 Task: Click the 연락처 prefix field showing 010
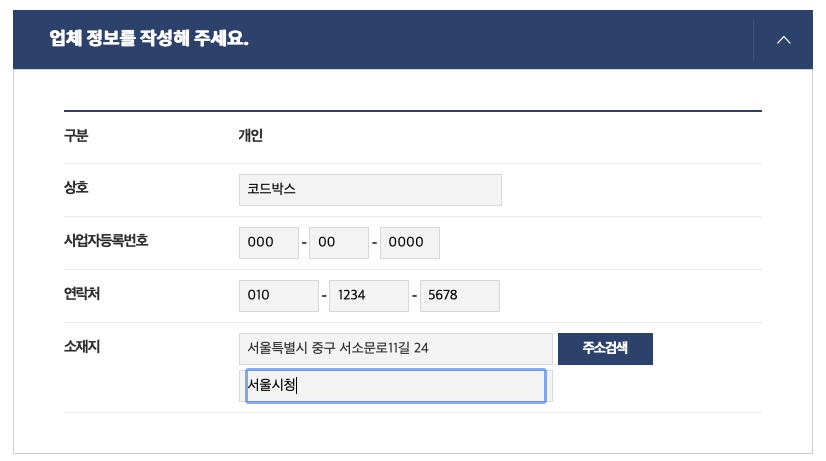pos(279,296)
